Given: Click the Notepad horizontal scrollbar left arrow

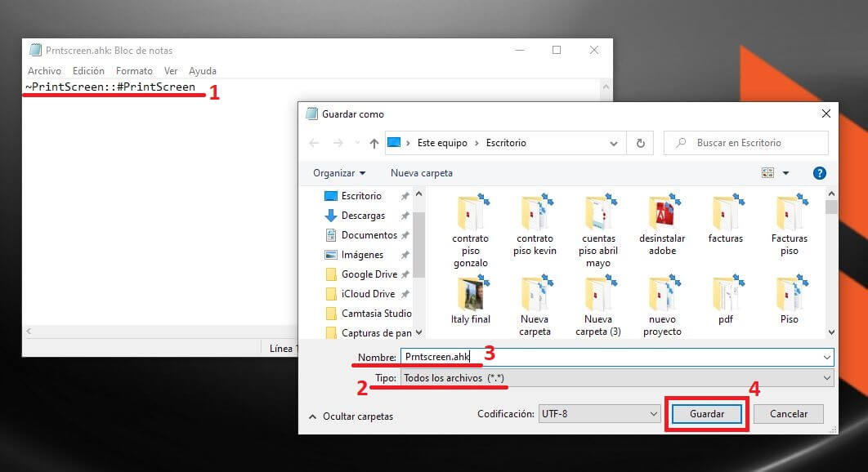Looking at the screenshot, I should (x=29, y=332).
